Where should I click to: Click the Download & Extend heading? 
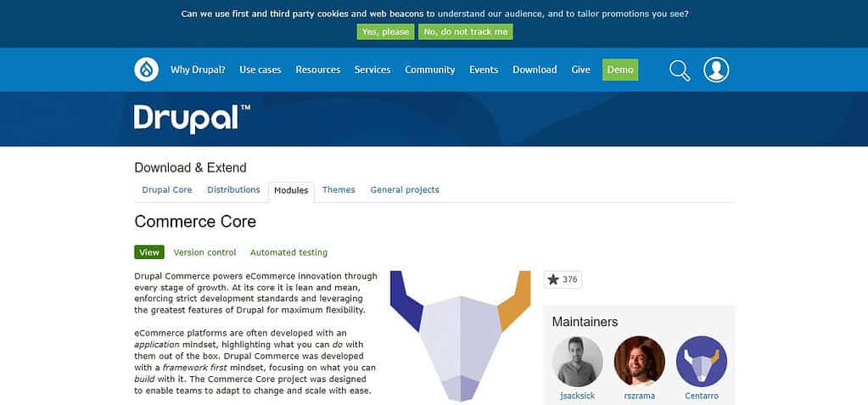pos(190,168)
